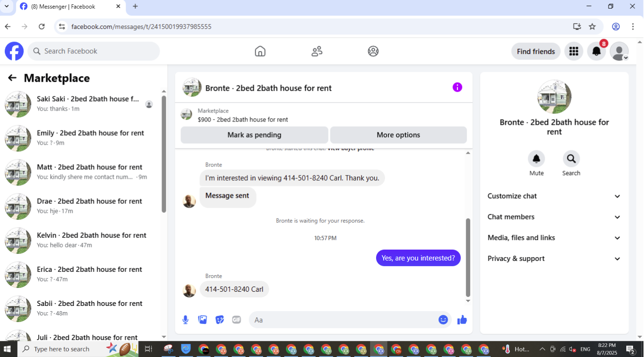This screenshot has width=644, height=357.
Task: Click the taskbar clock showing 8:22 PM
Action: 607,349
